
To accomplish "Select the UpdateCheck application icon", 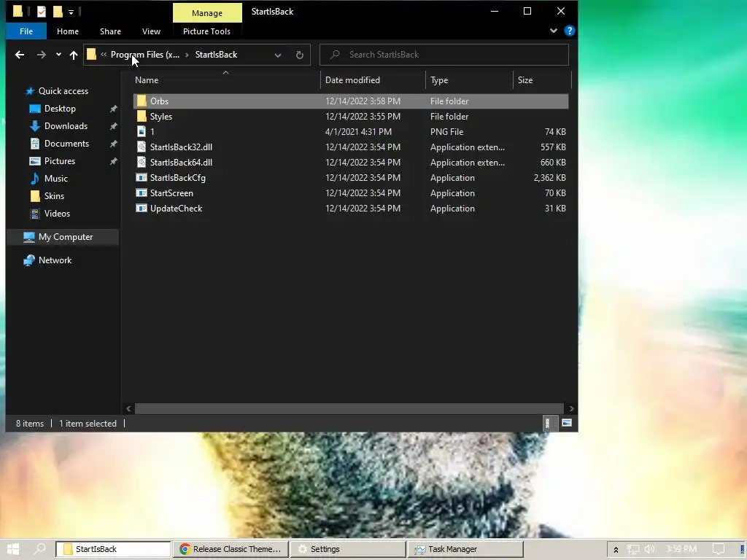I will click(142, 208).
